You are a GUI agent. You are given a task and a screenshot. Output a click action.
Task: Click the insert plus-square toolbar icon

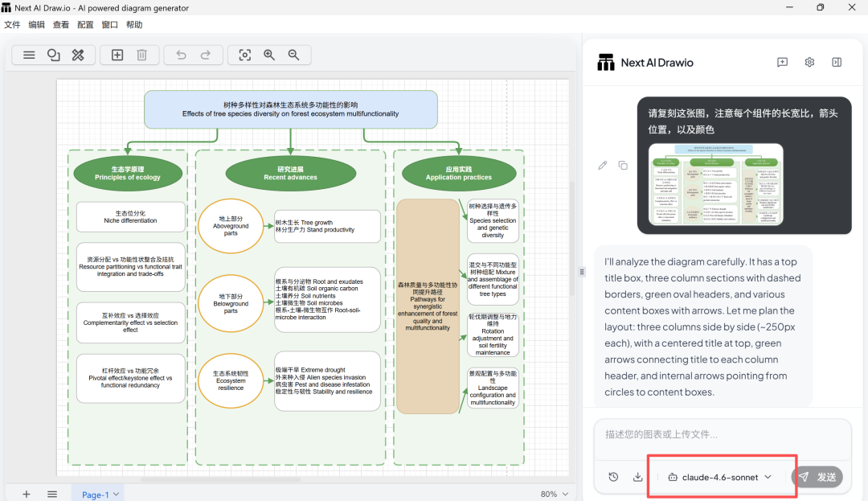coord(117,55)
